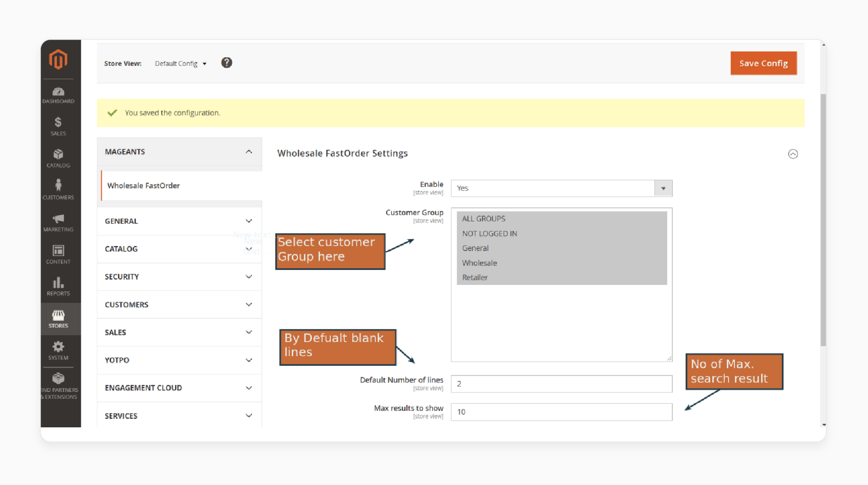Open the Sales sidebar menu
The image size is (868, 485).
58,126
